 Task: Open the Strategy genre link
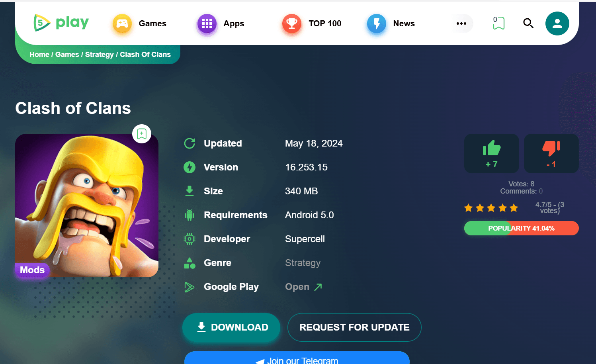(303, 263)
